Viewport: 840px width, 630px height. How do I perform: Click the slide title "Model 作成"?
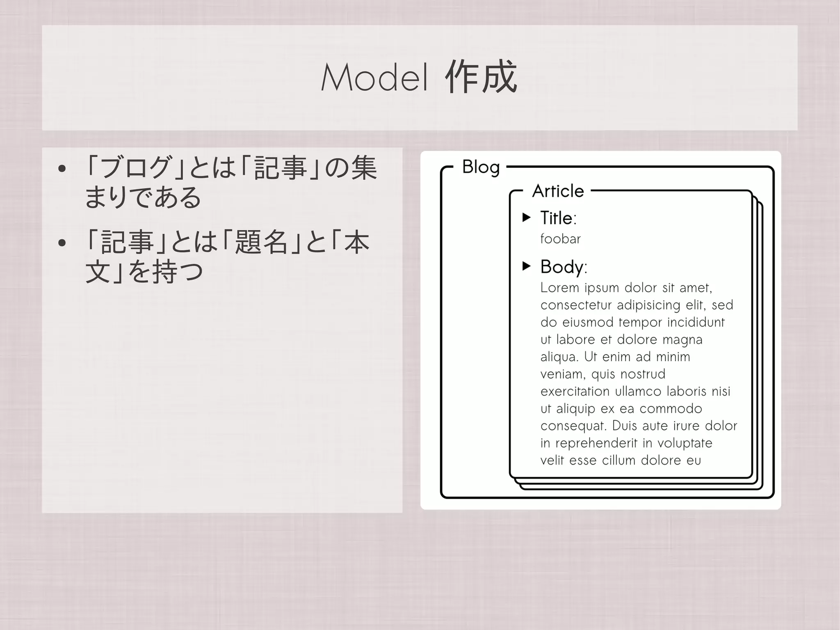(419, 77)
